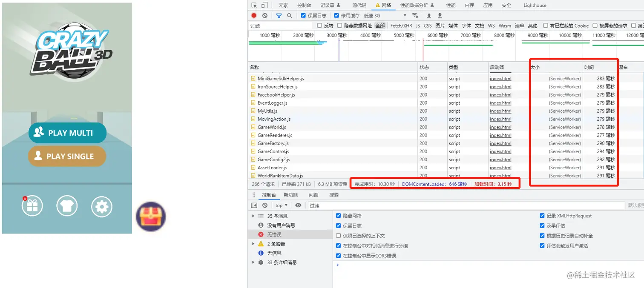
Task: Toggle the network filter funnel icon
Action: point(279,15)
